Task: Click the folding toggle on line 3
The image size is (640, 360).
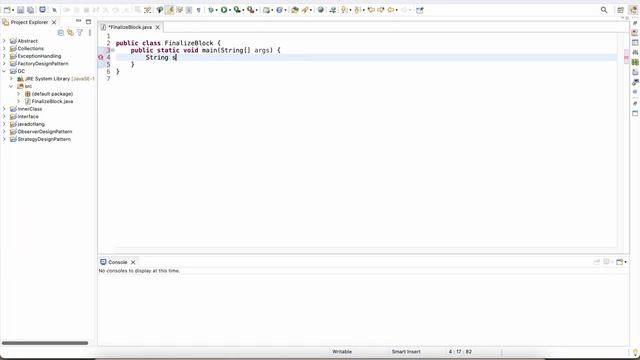Action: tap(113, 50)
